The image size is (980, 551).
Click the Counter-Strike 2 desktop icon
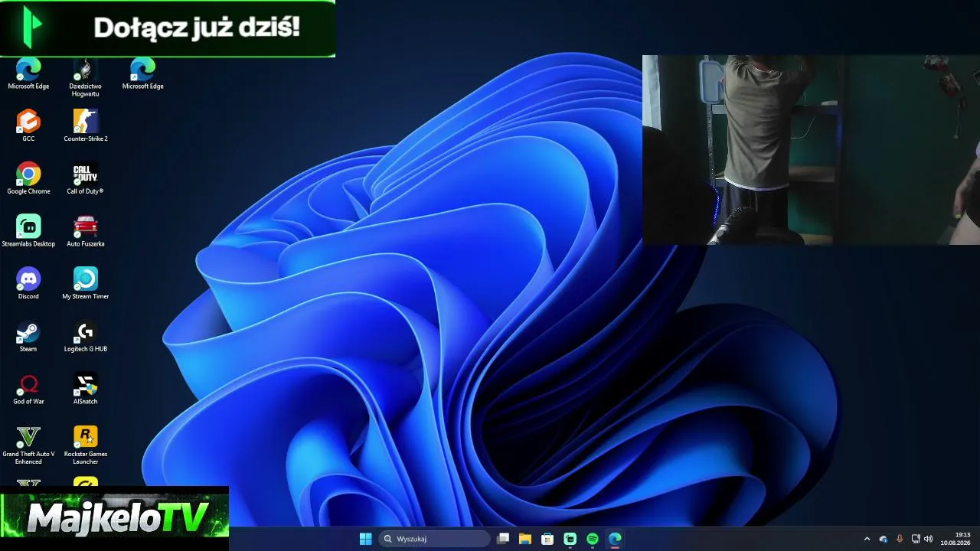(x=86, y=126)
